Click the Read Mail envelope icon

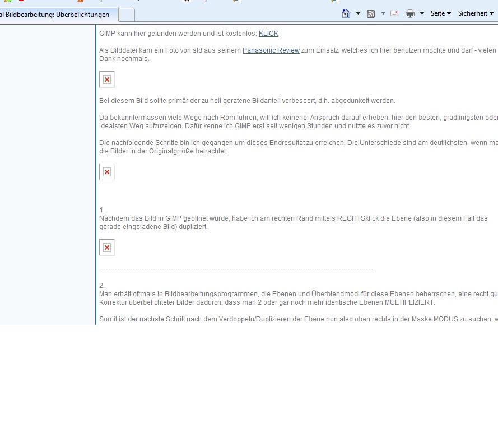(x=394, y=13)
